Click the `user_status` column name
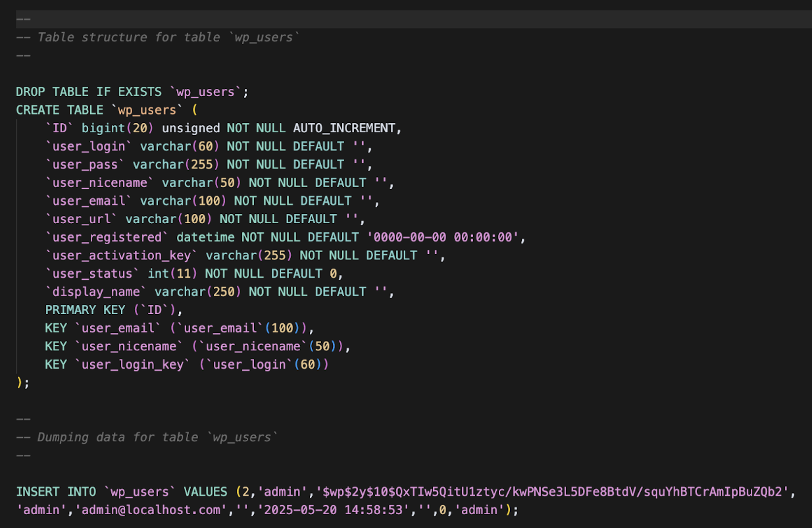812x528 pixels. 93,273
